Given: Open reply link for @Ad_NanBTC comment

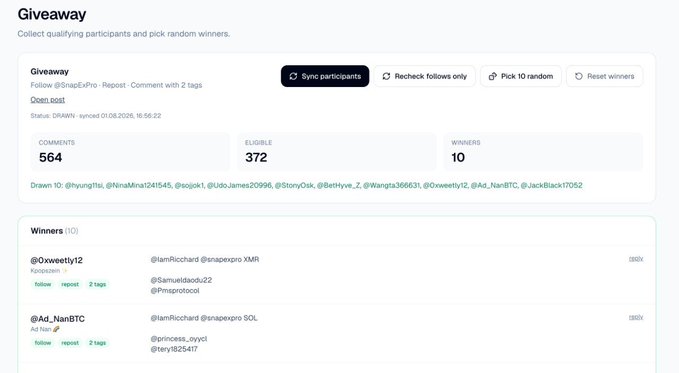Looking at the screenshot, I should click(636, 317).
